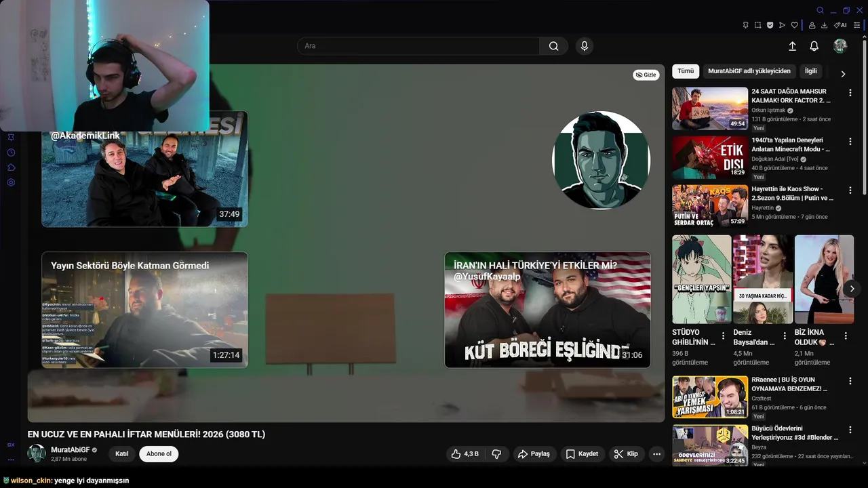
Task: Click the Klip button
Action: pos(626,454)
